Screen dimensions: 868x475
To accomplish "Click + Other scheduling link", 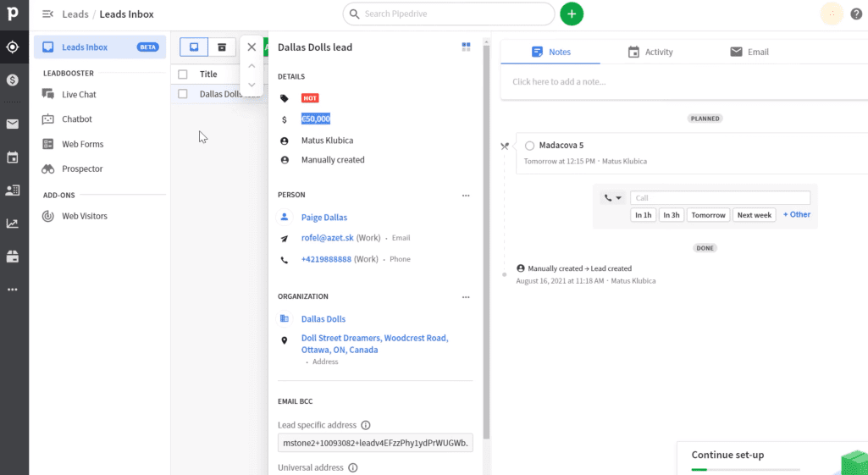I will point(797,214).
